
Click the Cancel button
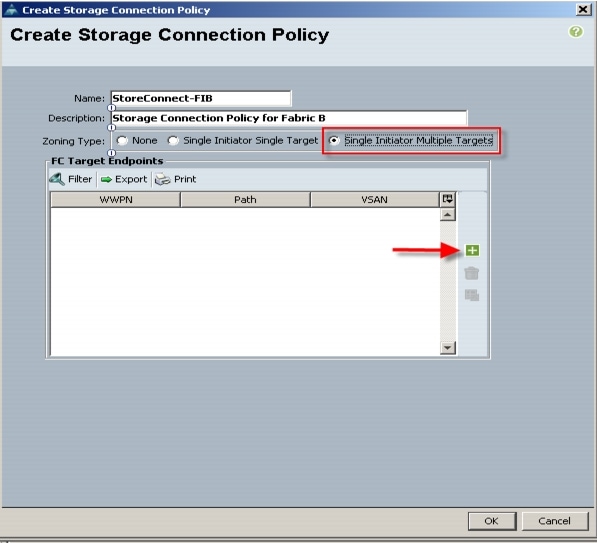[x=555, y=521]
